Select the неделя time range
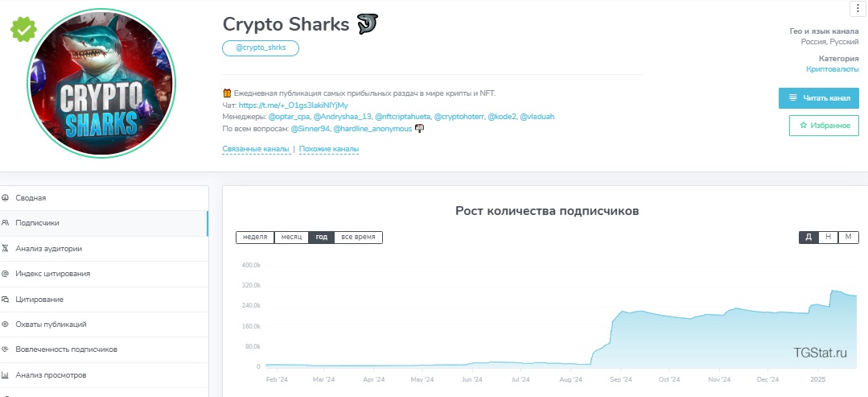 [255, 238]
